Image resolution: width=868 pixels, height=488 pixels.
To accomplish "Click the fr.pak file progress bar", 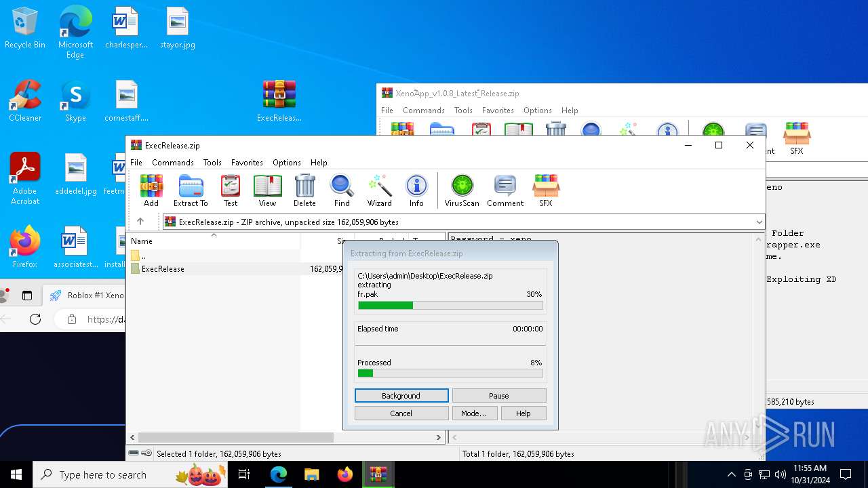I will click(x=450, y=306).
